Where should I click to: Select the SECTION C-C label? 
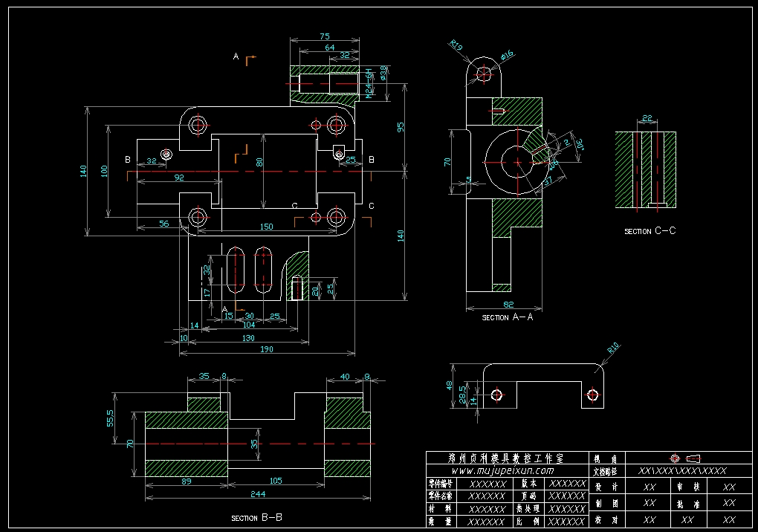pos(650,231)
